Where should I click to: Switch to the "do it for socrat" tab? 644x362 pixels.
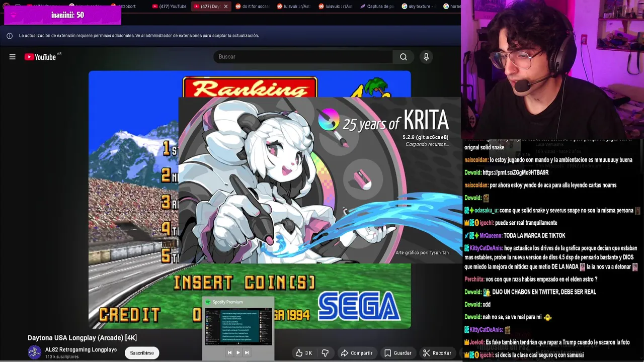pyautogui.click(x=252, y=7)
